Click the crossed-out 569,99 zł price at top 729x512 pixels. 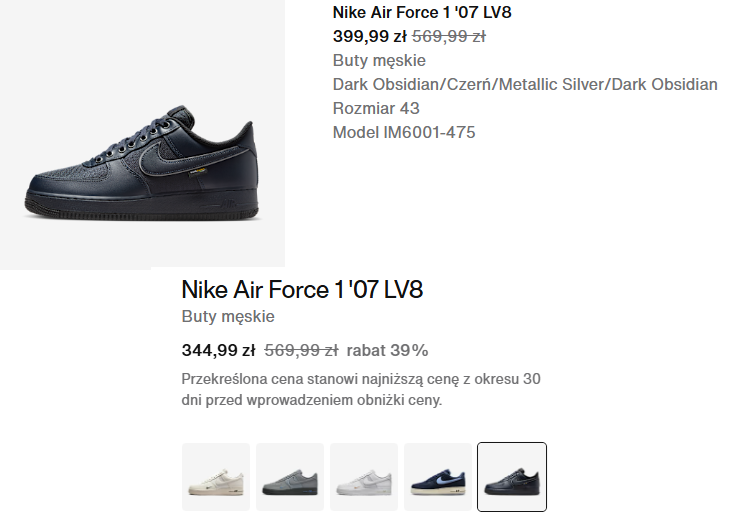(449, 37)
